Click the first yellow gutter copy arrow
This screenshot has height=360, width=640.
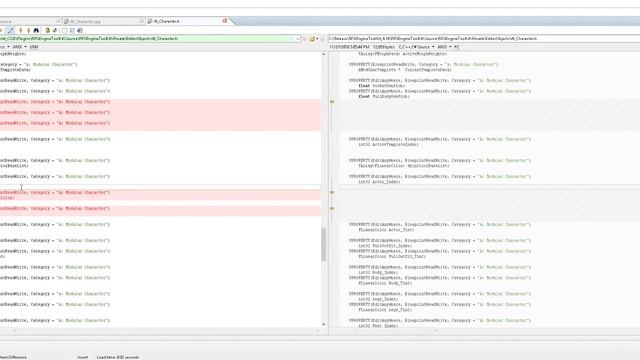pyautogui.click(x=332, y=102)
